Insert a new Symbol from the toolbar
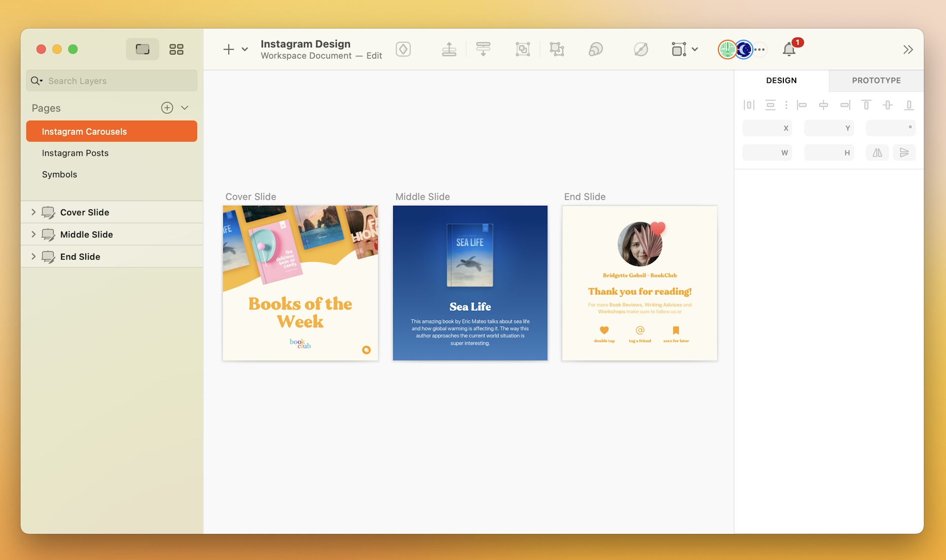946x560 pixels. 403,49
